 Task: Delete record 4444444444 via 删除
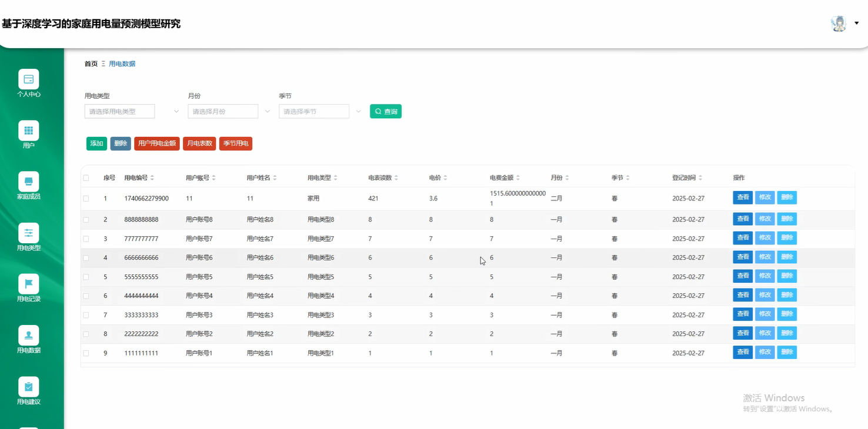click(x=787, y=295)
